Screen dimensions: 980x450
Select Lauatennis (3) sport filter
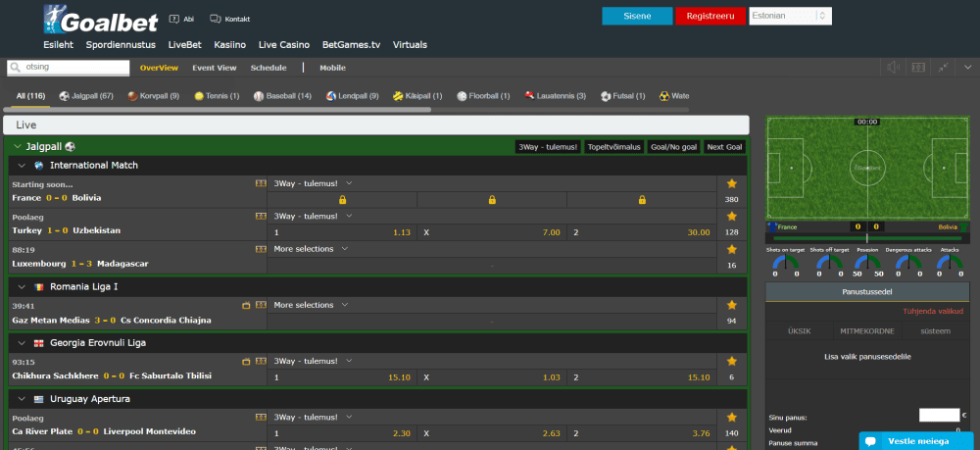[x=556, y=96]
